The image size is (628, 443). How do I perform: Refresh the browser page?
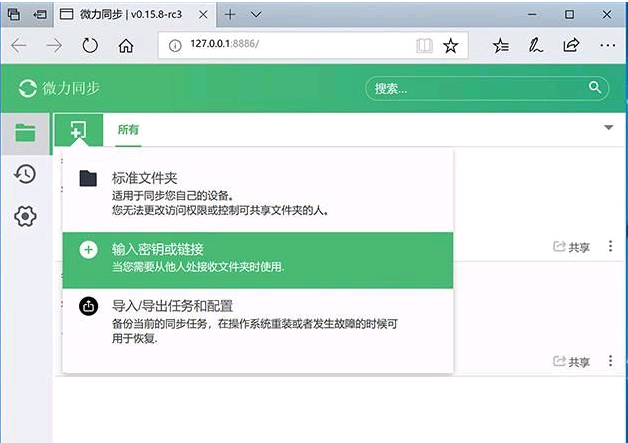tap(90, 45)
